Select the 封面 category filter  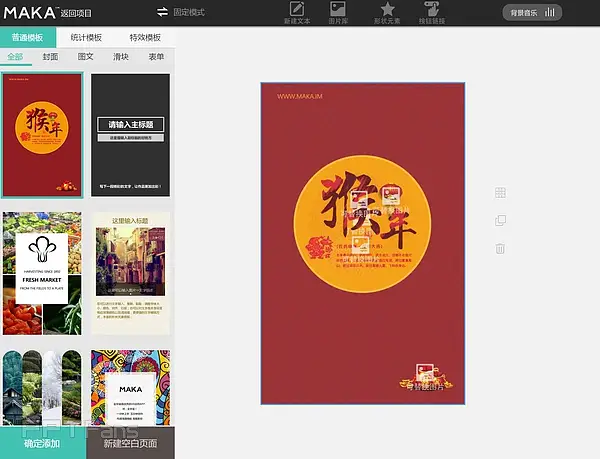tap(50, 57)
